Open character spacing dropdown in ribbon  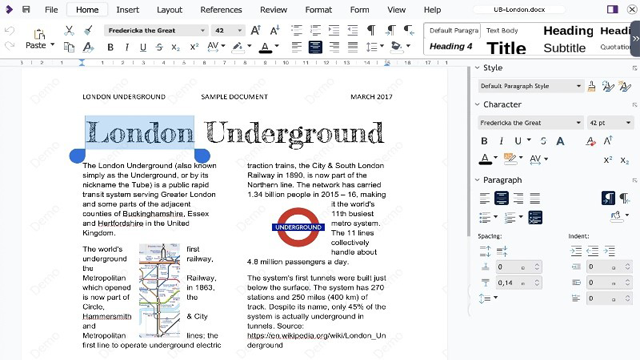[223, 47]
